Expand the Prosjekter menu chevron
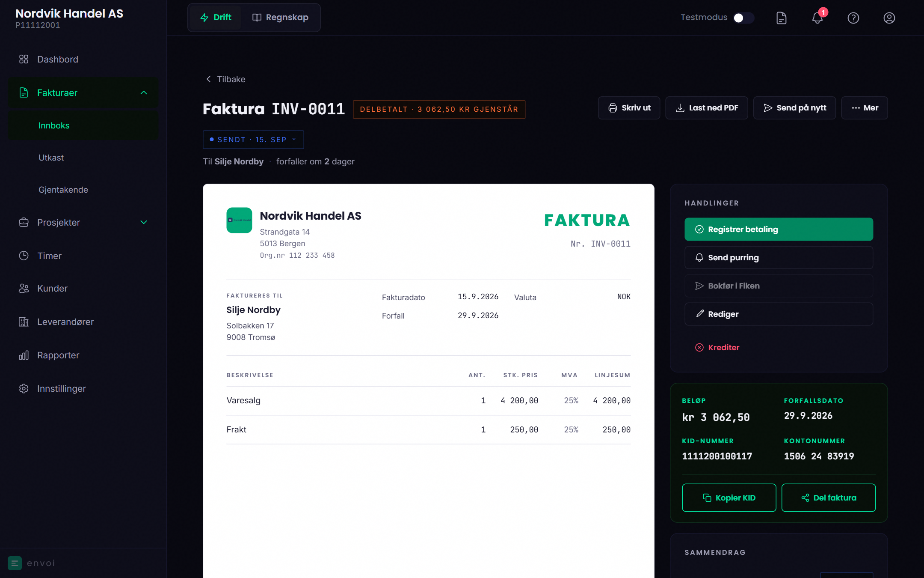 pyautogui.click(x=144, y=222)
